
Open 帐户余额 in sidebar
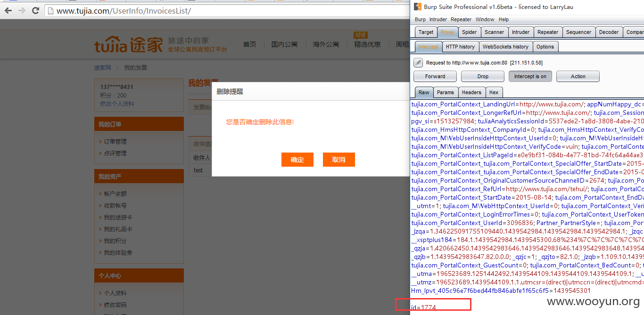click(115, 194)
